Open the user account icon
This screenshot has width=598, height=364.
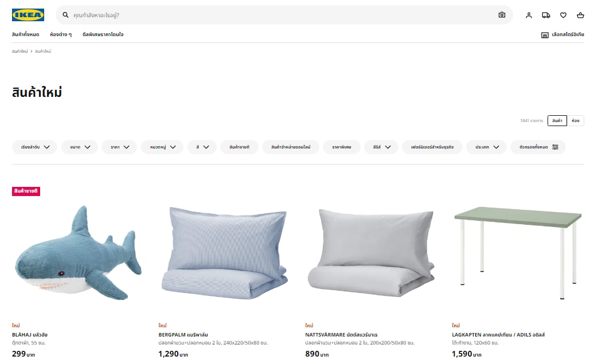coord(529,15)
